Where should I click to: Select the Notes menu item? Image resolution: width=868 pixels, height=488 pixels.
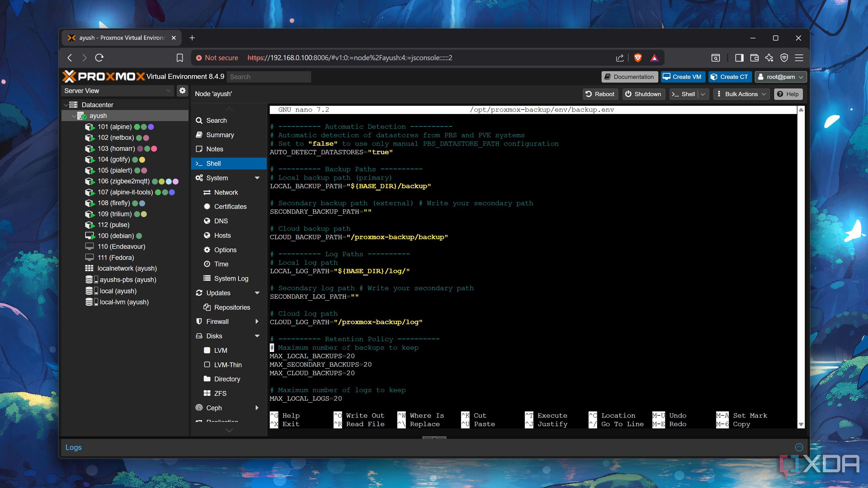[229, 149]
